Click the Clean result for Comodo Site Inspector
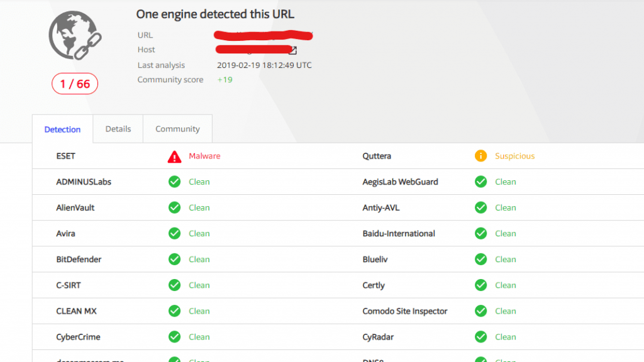The width and height of the screenshot is (644, 362). pos(505,311)
